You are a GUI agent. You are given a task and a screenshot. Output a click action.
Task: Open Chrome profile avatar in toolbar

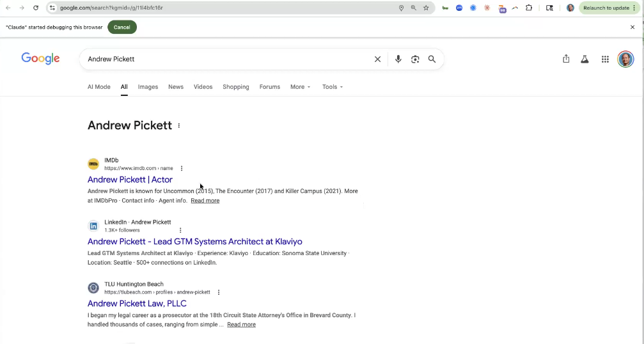click(x=570, y=8)
